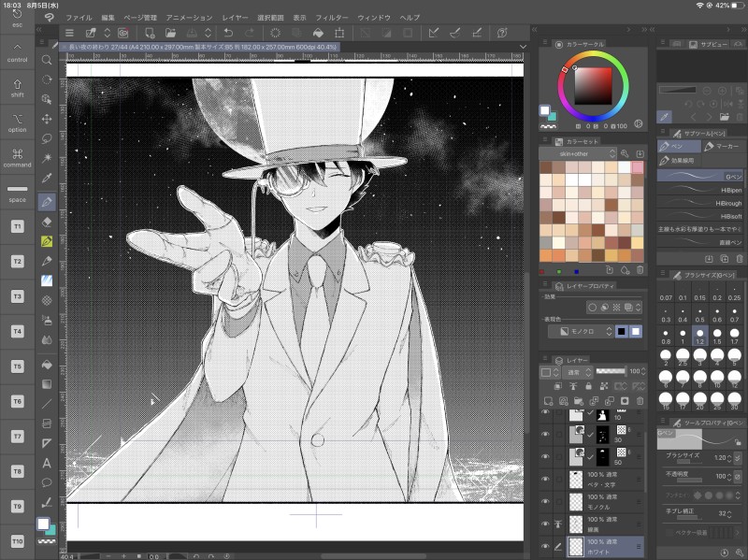Select the Auto select wand tool
748x560 pixels.
(47, 158)
